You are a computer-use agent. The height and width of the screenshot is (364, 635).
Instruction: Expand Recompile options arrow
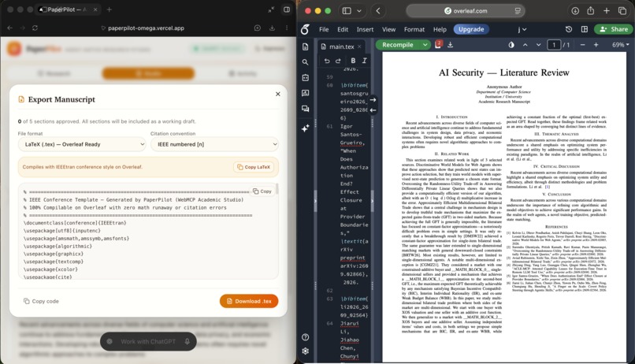coord(425,45)
